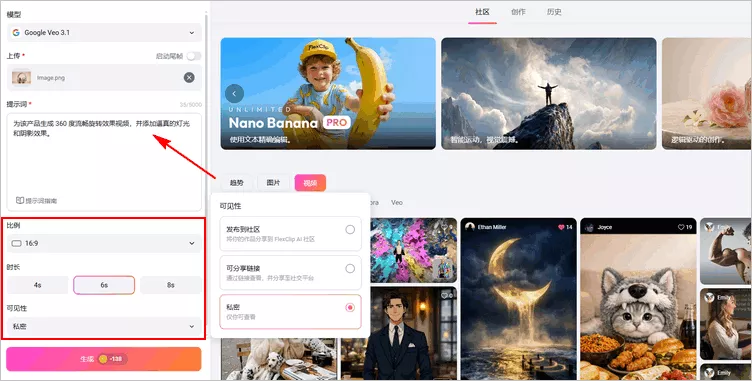Select the 图片 filter button
752x381 pixels.
click(273, 183)
